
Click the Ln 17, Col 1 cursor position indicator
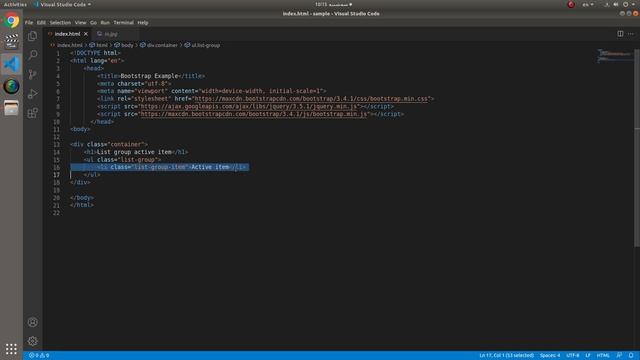click(x=506, y=356)
